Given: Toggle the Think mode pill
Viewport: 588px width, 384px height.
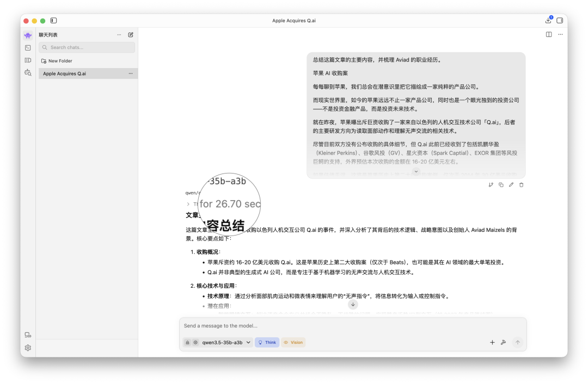Looking at the screenshot, I should point(267,343).
